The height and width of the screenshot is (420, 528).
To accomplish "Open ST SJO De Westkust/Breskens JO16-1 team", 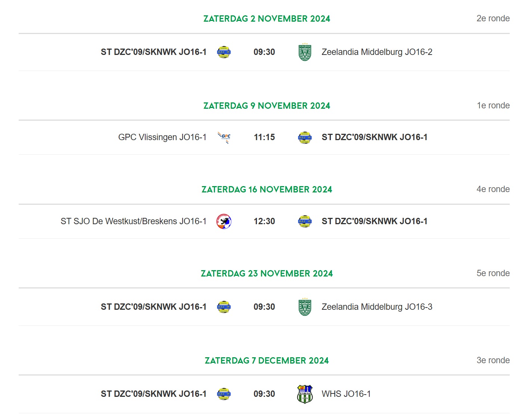I will (x=133, y=221).
